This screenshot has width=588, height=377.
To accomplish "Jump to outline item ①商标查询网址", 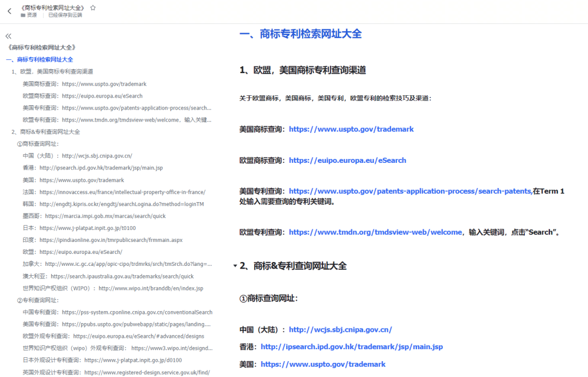I will coord(38,144).
